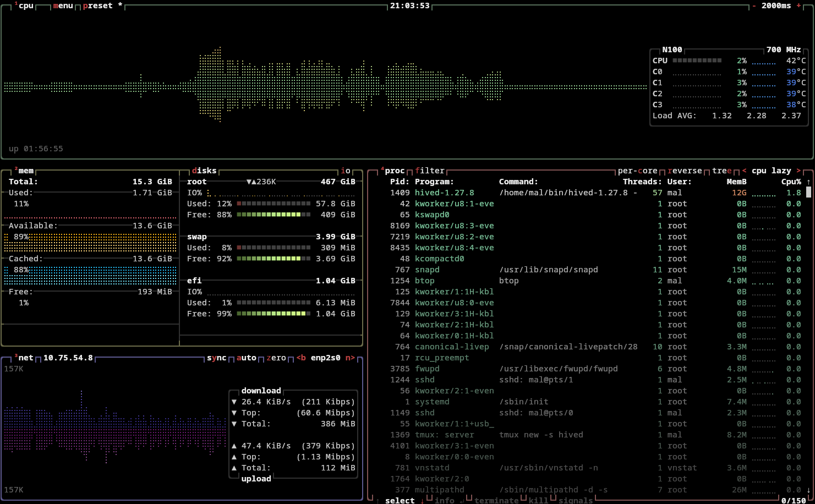
Task: Click the root disk used bar
Action: coord(274,204)
